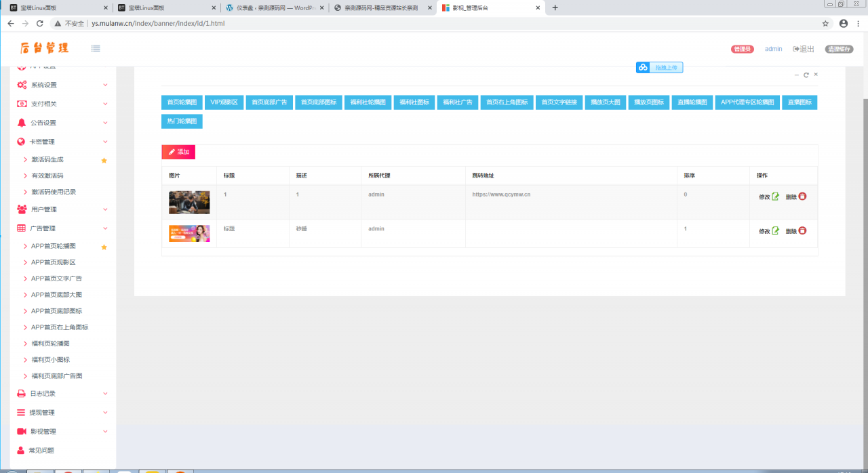Viewport: 868px width, 473px height.
Task: Click the 常见问题 person icon
Action: coord(22,451)
